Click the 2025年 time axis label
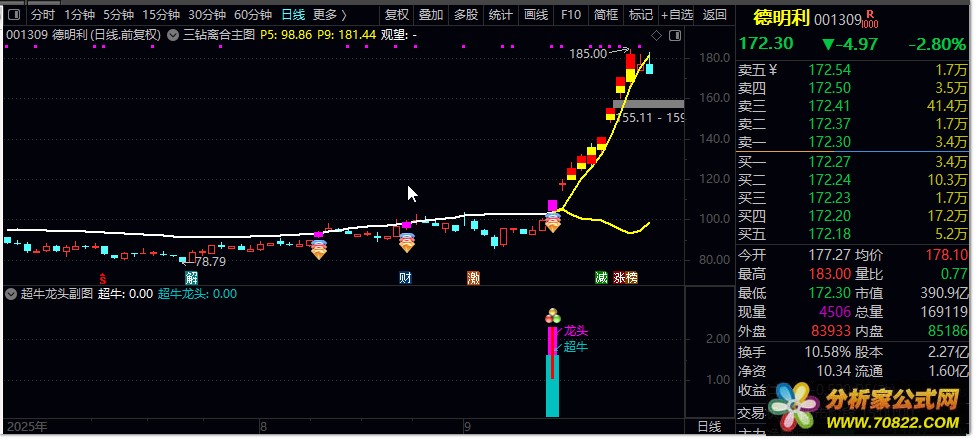976x439 pixels. click(25, 427)
